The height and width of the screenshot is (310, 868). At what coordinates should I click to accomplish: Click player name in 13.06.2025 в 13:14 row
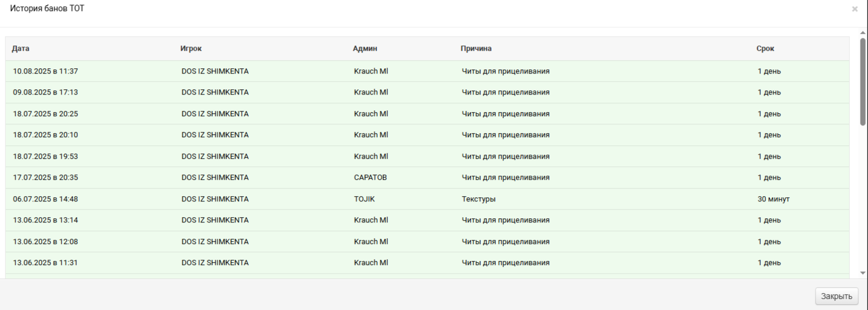click(215, 220)
